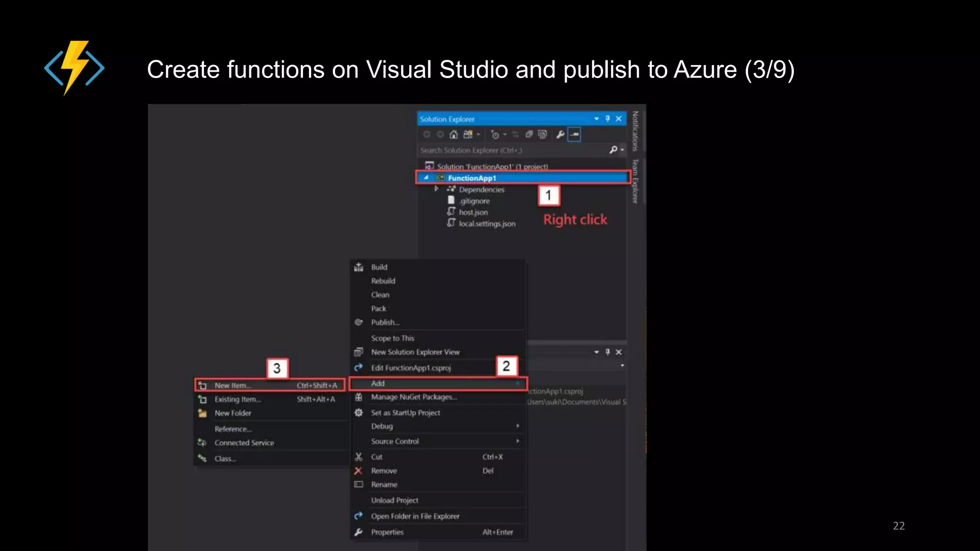This screenshot has height=551, width=980.
Task: Select the Dependencies tree item
Action: click(x=481, y=189)
